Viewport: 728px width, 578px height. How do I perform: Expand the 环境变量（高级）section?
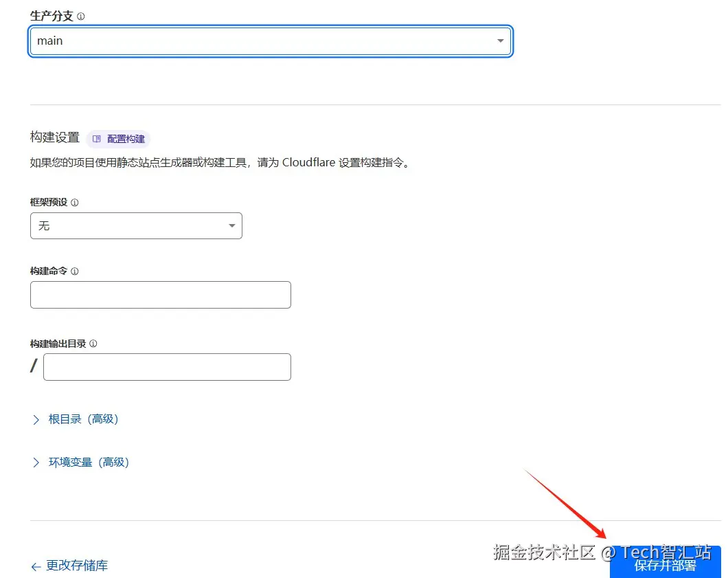pos(82,462)
